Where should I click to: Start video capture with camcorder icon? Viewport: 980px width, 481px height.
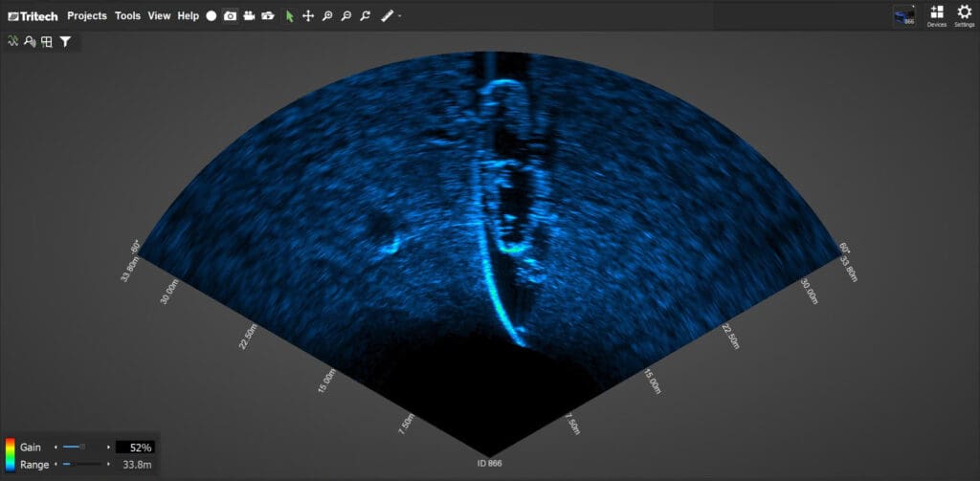[249, 16]
